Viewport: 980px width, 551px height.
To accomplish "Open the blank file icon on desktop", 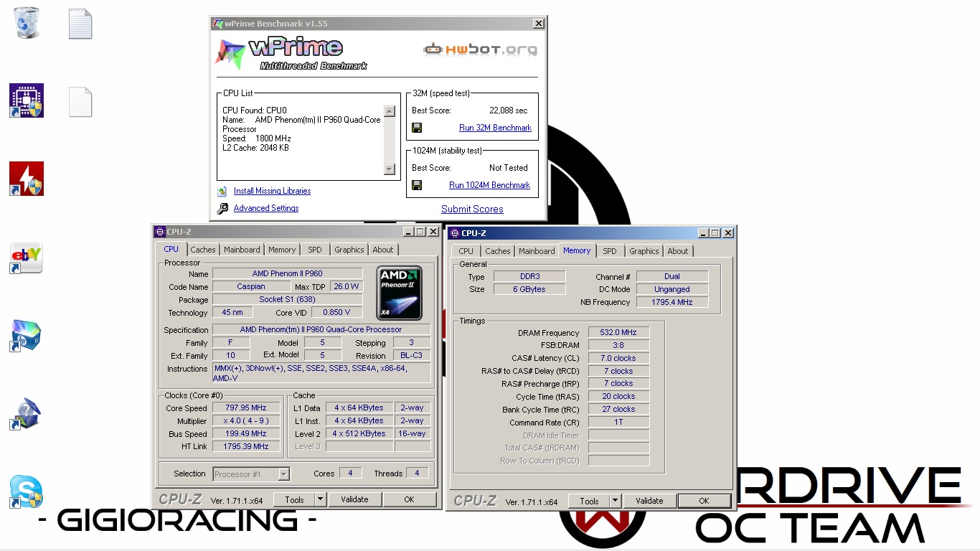I will [80, 102].
